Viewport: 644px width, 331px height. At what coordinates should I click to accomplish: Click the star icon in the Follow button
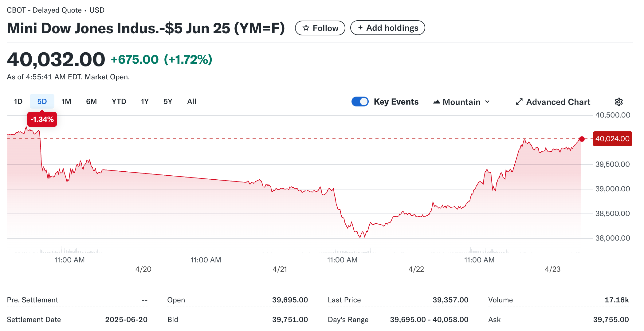click(306, 28)
